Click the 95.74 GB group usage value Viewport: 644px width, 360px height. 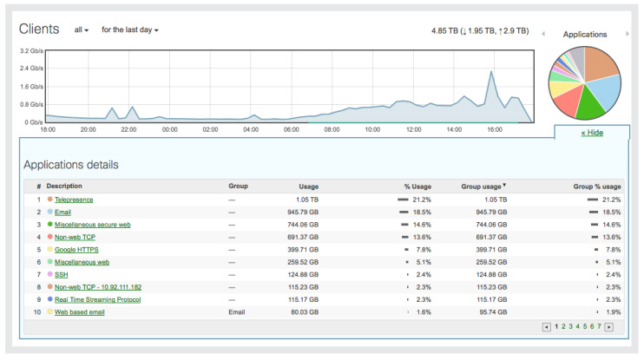493,312
